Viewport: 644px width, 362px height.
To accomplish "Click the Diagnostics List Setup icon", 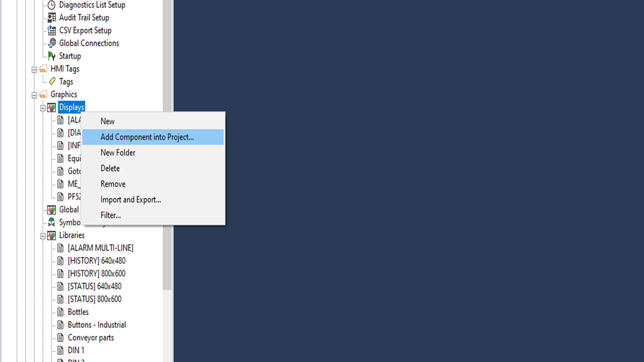I will [x=52, y=5].
